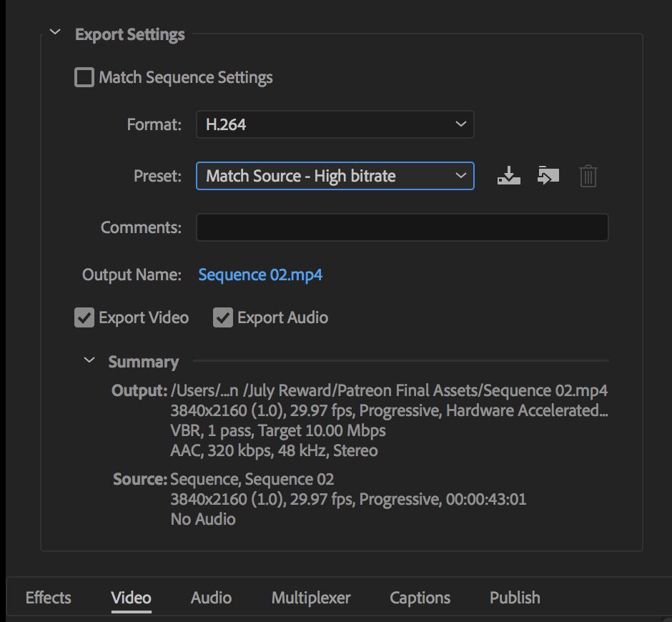The height and width of the screenshot is (622, 672).
Task: Switch to the Effects tab
Action: click(x=47, y=597)
